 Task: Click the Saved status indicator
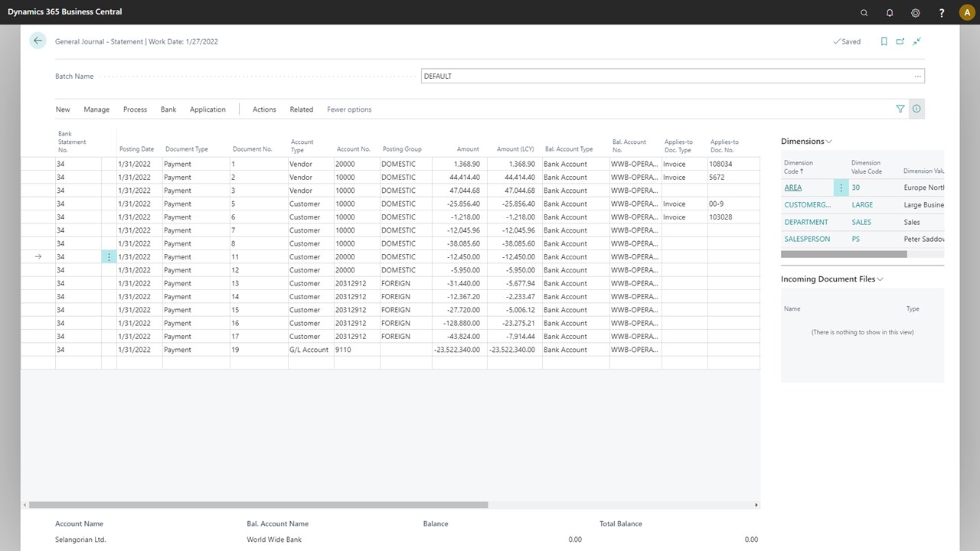(x=847, y=41)
